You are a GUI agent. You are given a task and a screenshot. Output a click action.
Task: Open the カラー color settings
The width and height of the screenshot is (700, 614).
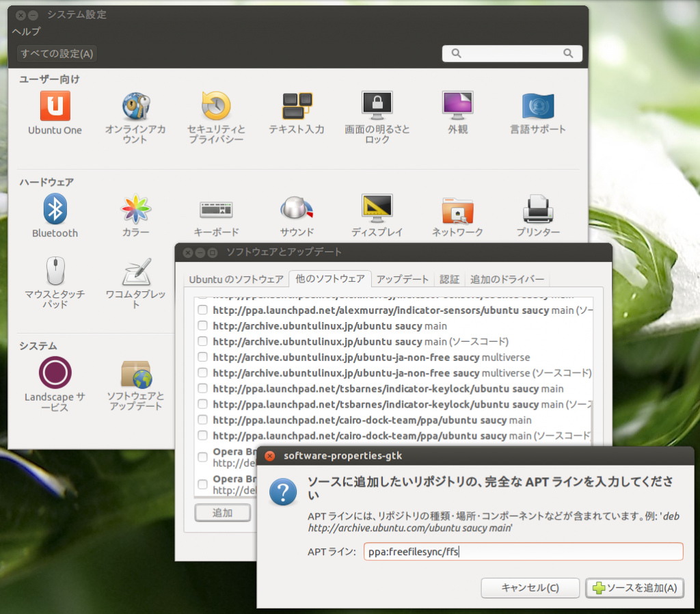[x=135, y=215]
